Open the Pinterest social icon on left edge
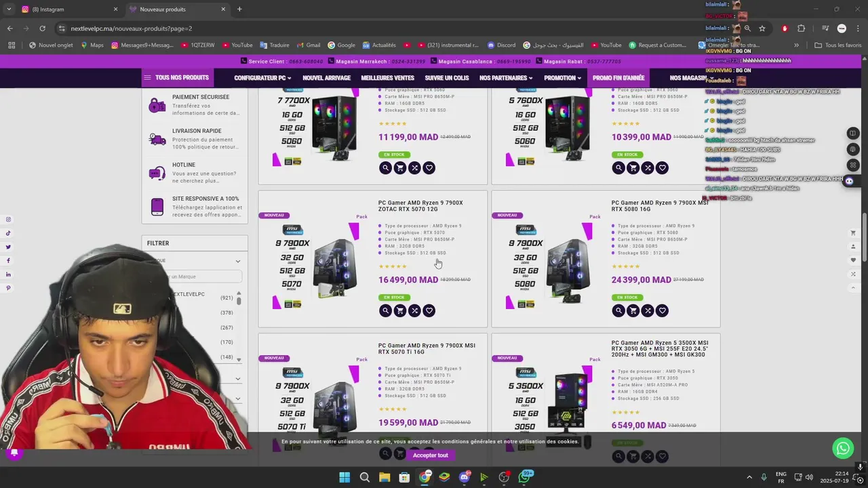Viewport: 868px width, 488px height. point(8,288)
